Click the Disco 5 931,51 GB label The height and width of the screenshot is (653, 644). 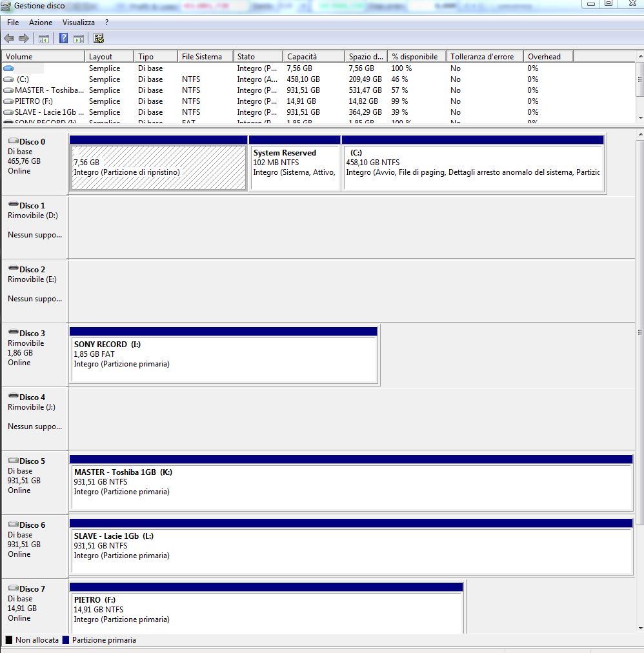pyautogui.click(x=24, y=481)
